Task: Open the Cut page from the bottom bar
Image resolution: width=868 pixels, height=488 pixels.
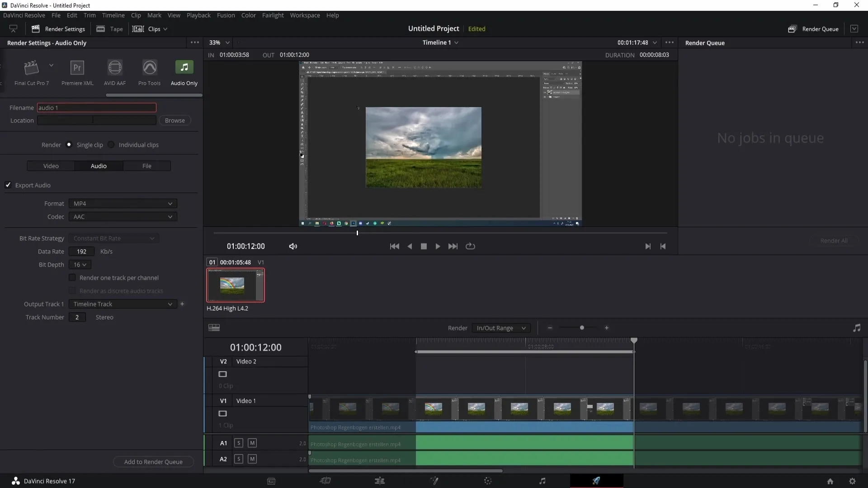Action: coord(325,481)
